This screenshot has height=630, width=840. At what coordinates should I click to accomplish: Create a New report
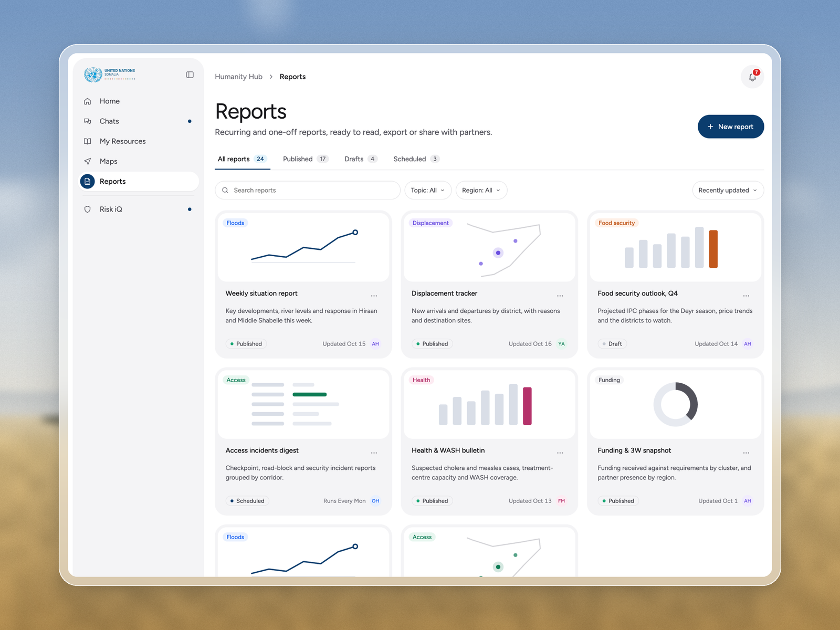pyautogui.click(x=730, y=127)
